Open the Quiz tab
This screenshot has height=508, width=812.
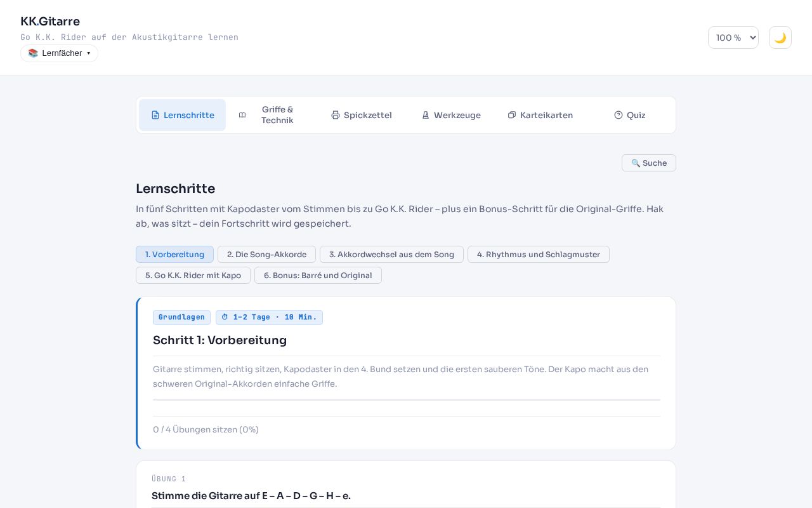[630, 115]
